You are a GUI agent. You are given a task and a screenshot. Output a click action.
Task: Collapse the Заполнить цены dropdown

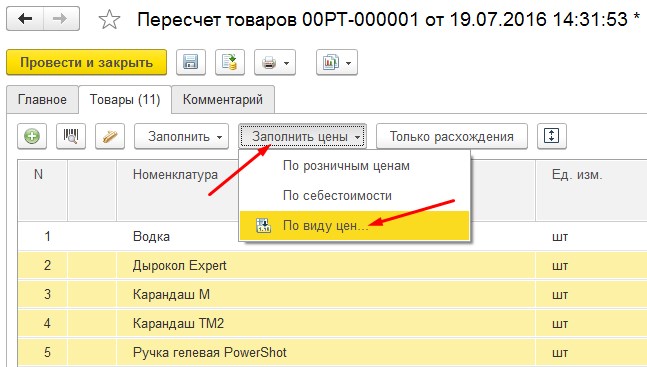coord(302,136)
